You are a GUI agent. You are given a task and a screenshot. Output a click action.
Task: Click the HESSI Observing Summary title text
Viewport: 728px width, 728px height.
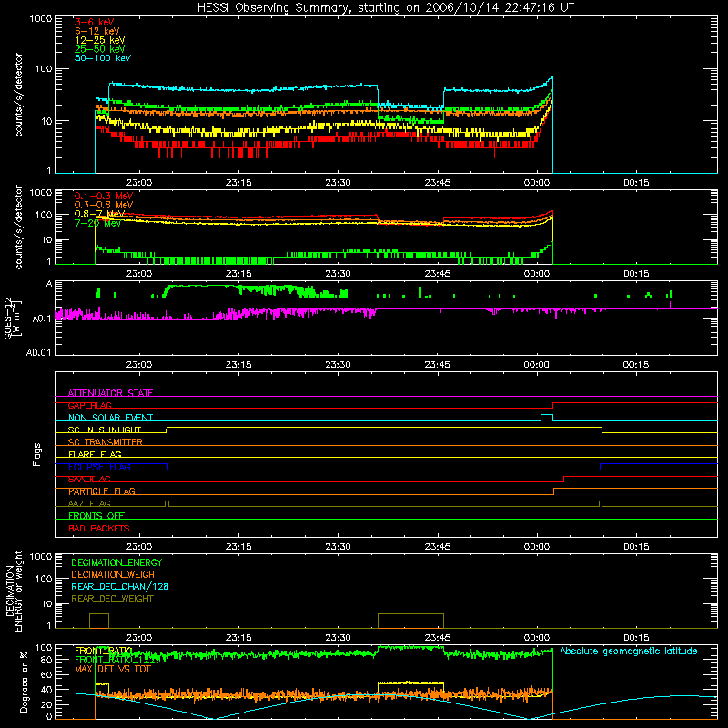pos(386,8)
